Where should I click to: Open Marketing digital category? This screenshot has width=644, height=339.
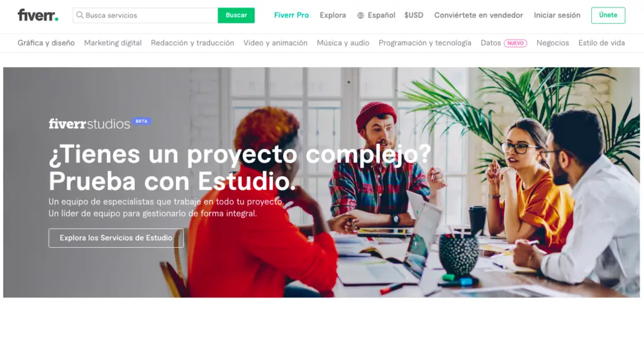[113, 43]
